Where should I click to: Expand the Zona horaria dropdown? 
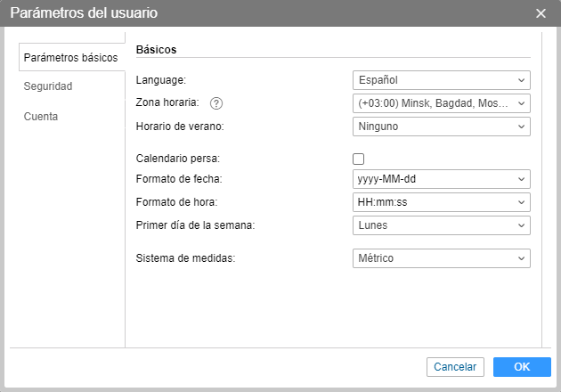(441, 103)
